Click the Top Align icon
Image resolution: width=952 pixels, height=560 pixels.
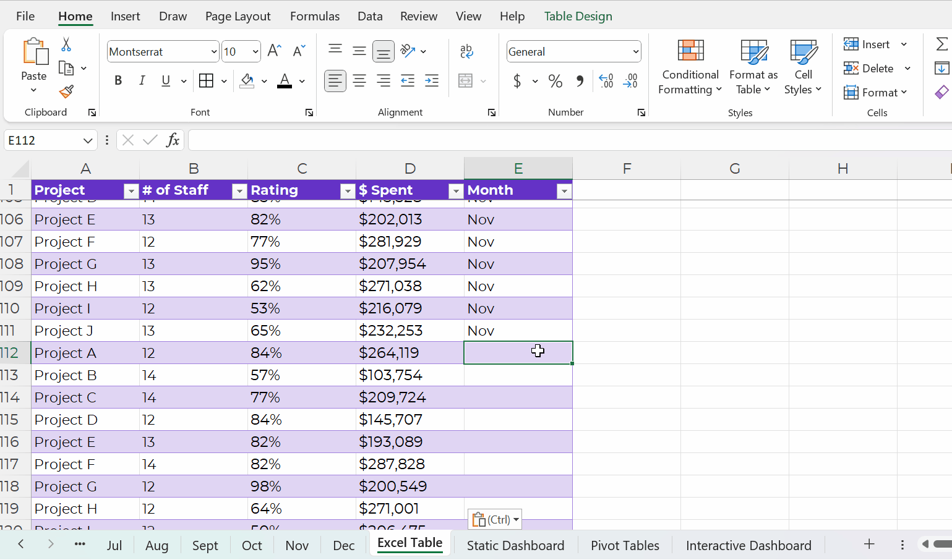[x=335, y=50]
